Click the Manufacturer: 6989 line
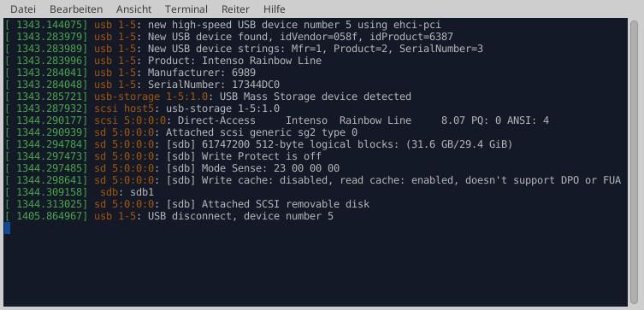Viewport: 644px width, 310px height. (130, 73)
